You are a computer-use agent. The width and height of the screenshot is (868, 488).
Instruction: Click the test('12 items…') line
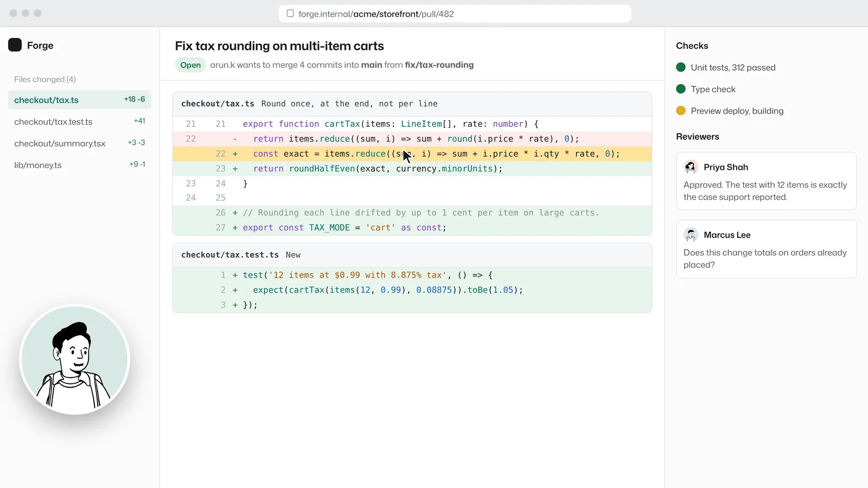pyautogui.click(x=412, y=275)
